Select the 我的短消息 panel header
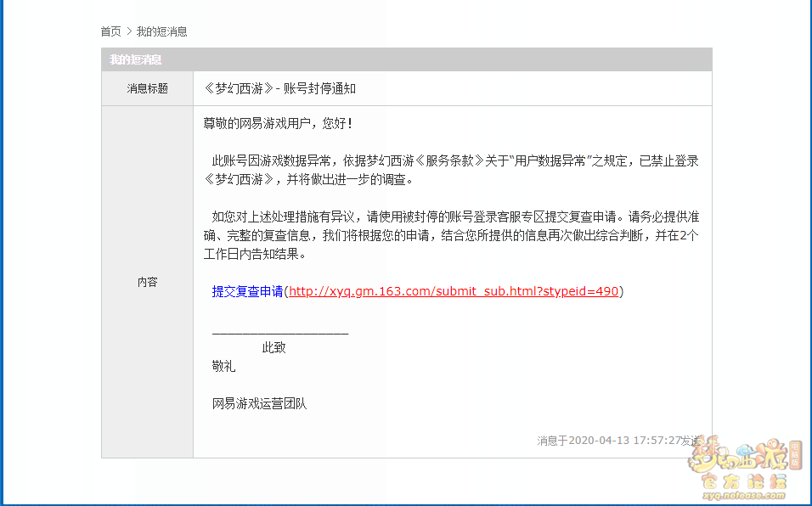812x506 pixels. point(407,59)
